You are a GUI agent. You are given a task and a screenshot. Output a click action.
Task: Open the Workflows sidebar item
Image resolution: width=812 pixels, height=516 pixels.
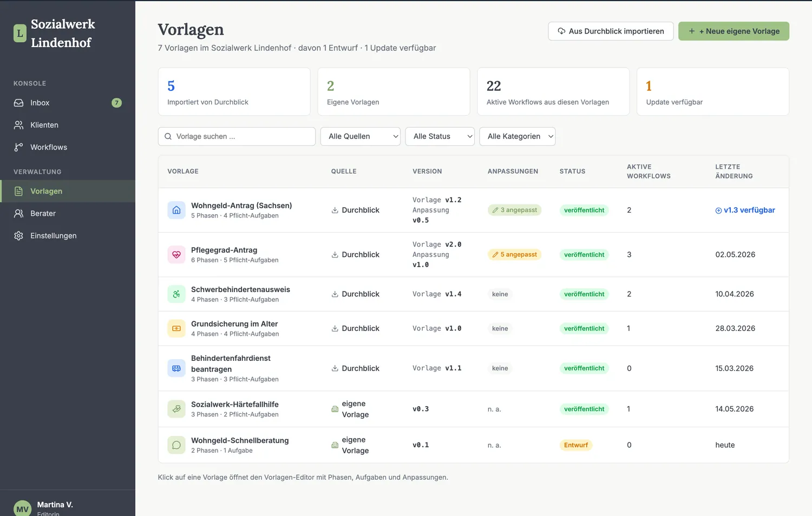pos(68,147)
